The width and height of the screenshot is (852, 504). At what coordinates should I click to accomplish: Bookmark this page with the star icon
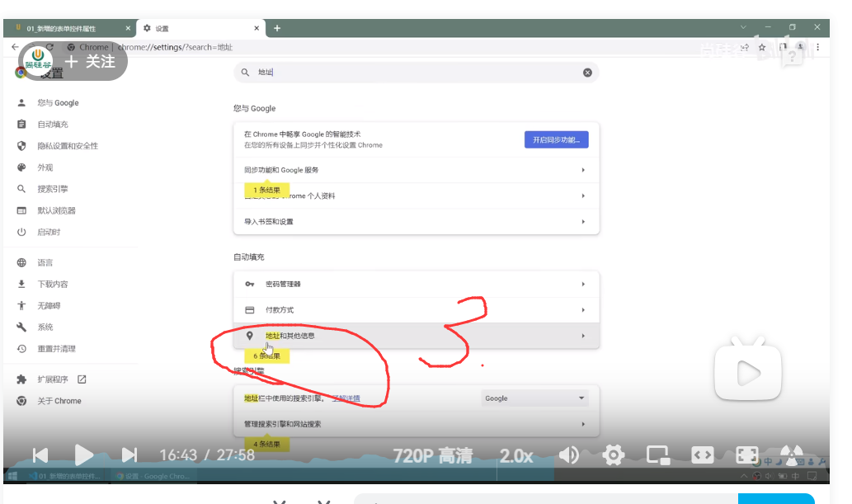[x=762, y=47]
